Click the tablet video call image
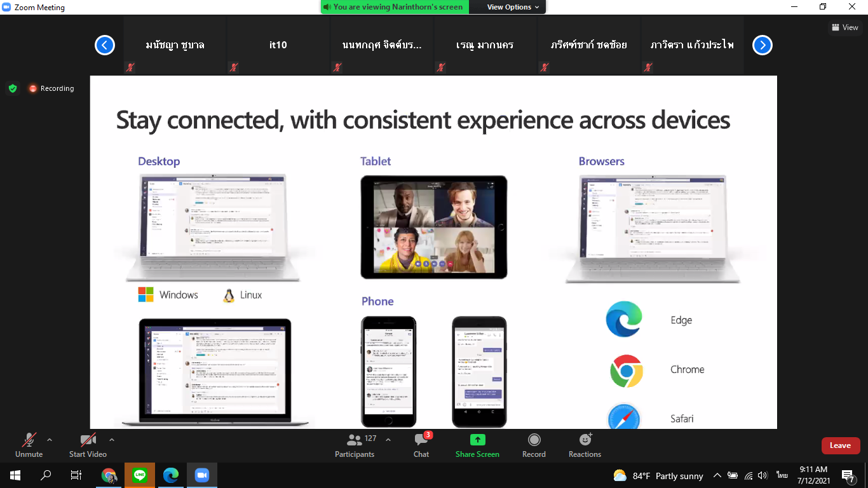868x488 pixels. [x=434, y=227]
